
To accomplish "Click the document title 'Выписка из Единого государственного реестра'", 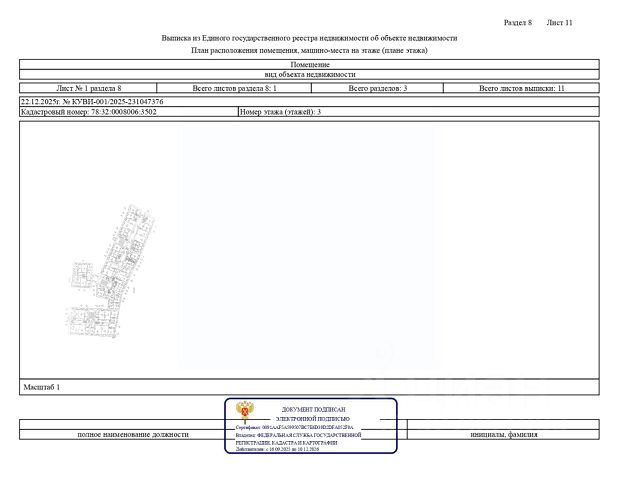I will coord(309,38).
